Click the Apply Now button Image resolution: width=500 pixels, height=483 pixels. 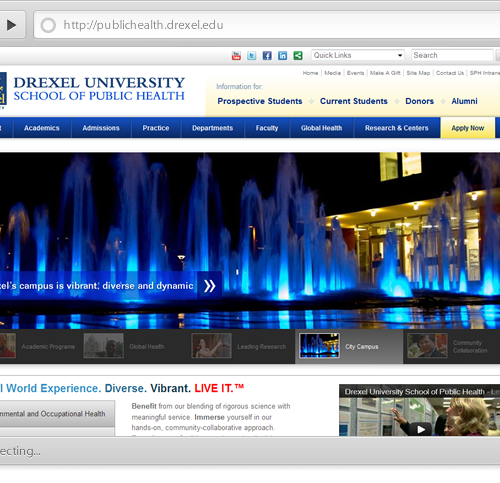(468, 128)
